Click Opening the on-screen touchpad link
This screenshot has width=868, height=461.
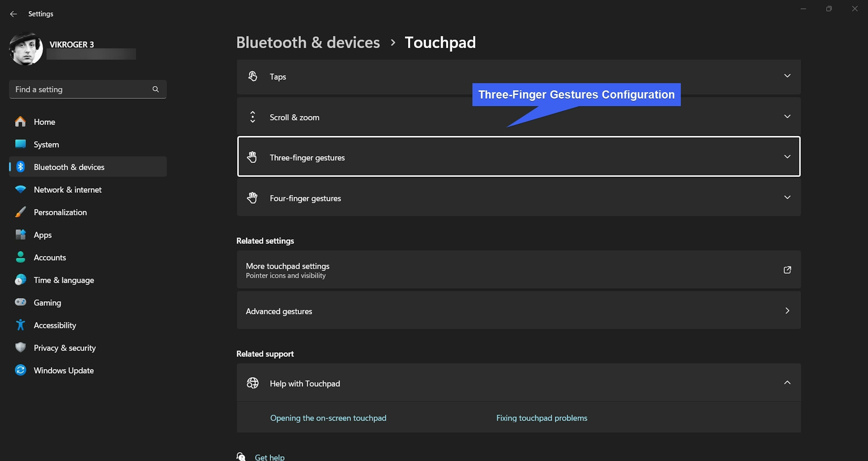[x=328, y=418]
